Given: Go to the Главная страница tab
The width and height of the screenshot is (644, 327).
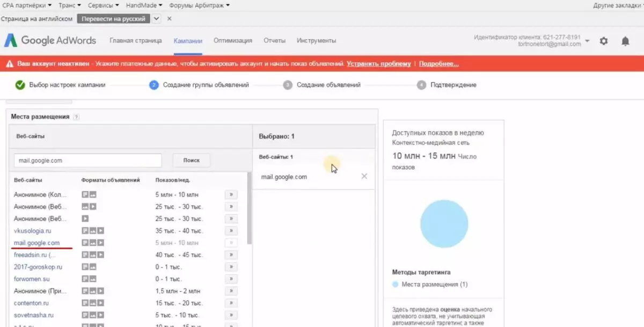Looking at the screenshot, I should [x=136, y=40].
